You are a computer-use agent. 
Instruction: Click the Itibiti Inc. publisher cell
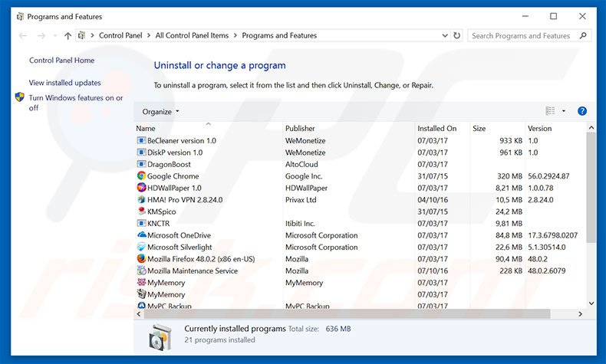tap(300, 223)
